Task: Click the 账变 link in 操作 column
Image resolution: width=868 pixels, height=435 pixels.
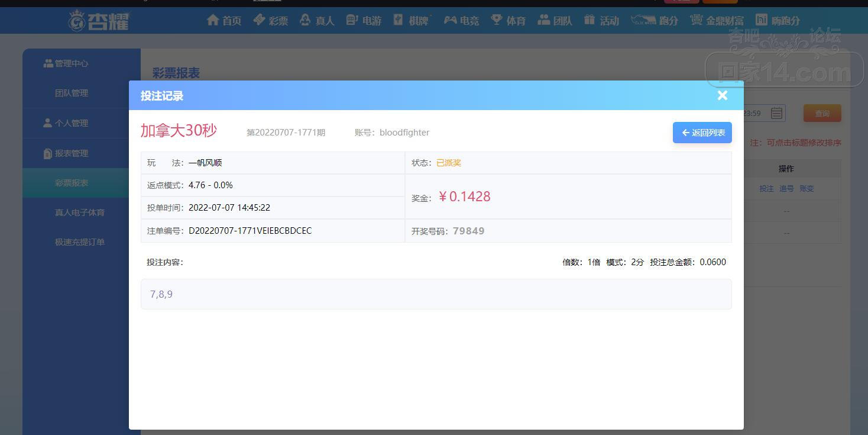Action: 807,188
